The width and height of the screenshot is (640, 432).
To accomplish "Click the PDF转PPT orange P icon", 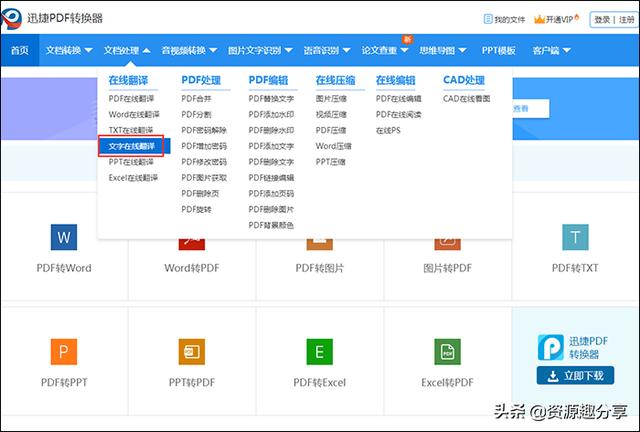I will point(64,352).
